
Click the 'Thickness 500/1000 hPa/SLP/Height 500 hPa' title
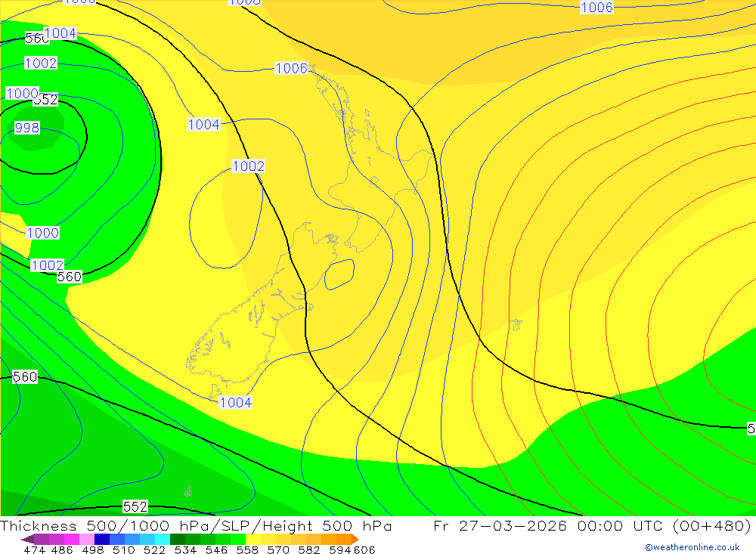(196, 526)
